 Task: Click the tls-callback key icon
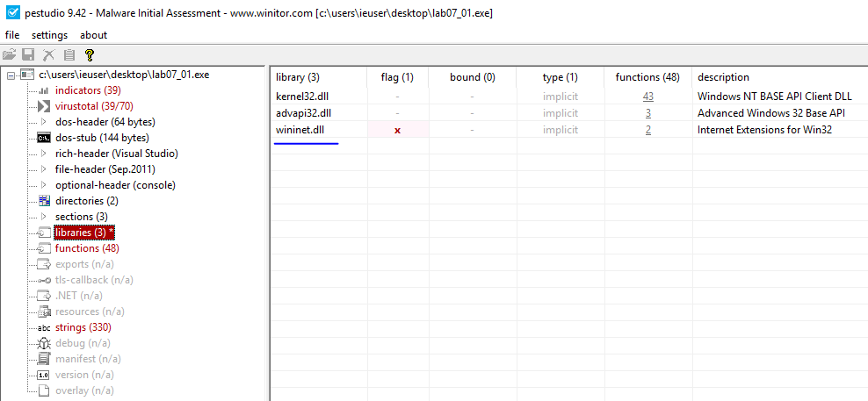tap(44, 280)
